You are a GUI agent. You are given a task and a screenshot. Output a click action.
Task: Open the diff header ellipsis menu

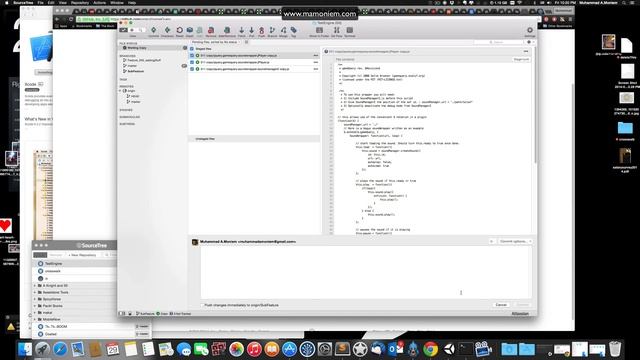coord(526,51)
